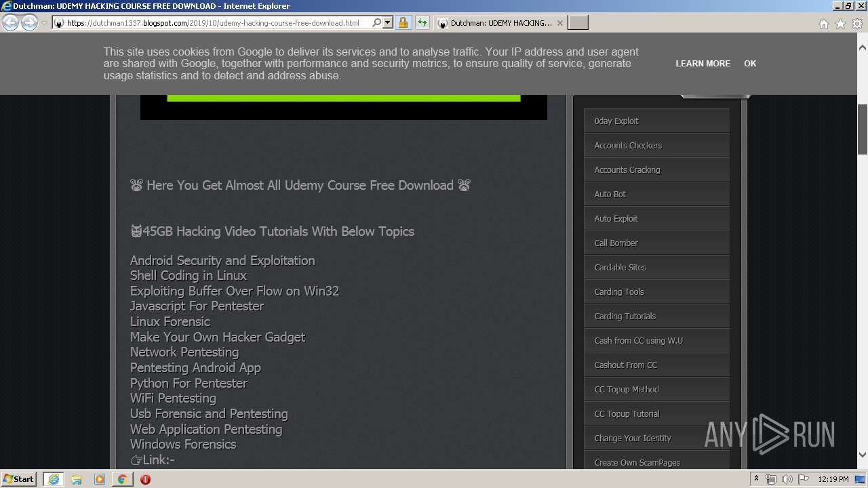This screenshot has height=488, width=868.
Task: Open the red Opera-style taskbar icon
Action: coord(145,479)
